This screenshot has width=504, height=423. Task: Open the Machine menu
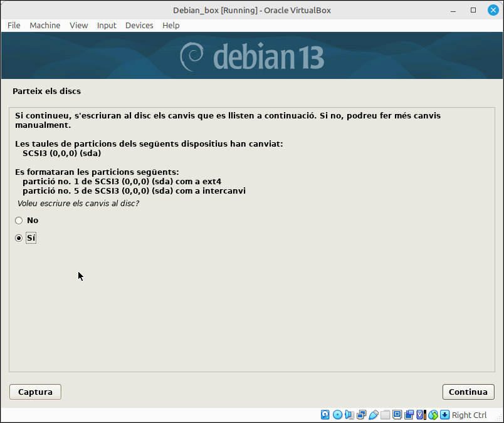[x=45, y=26]
